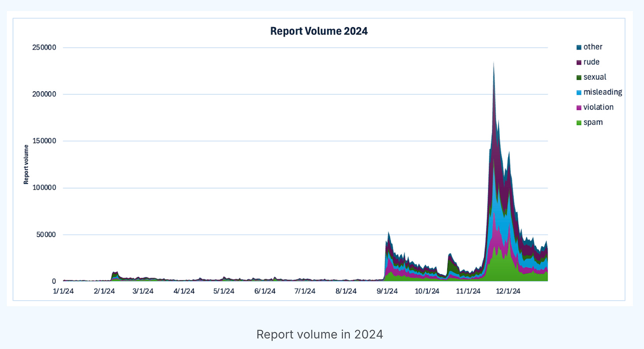Click the 100000 y-axis label
644x349 pixels.
tap(44, 188)
